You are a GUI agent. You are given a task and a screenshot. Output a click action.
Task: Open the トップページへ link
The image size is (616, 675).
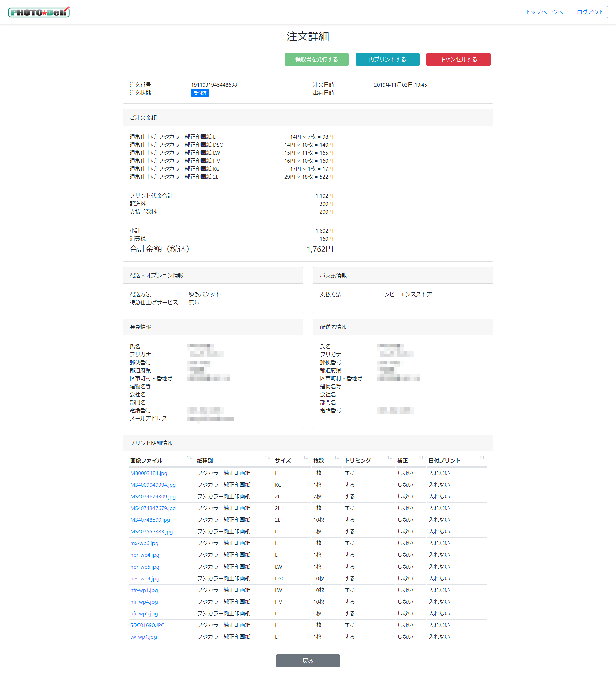(x=544, y=12)
